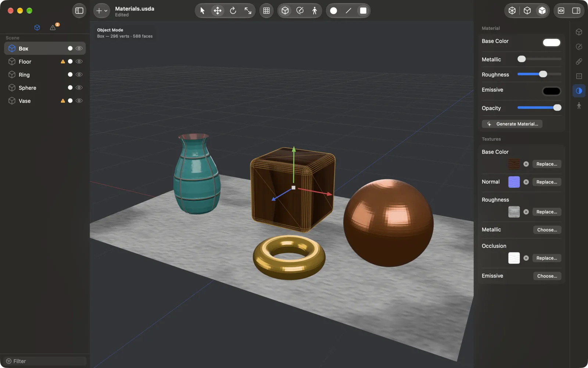The image size is (588, 368).
Task: Switch to wireframe shading mode
Action: tap(512, 11)
